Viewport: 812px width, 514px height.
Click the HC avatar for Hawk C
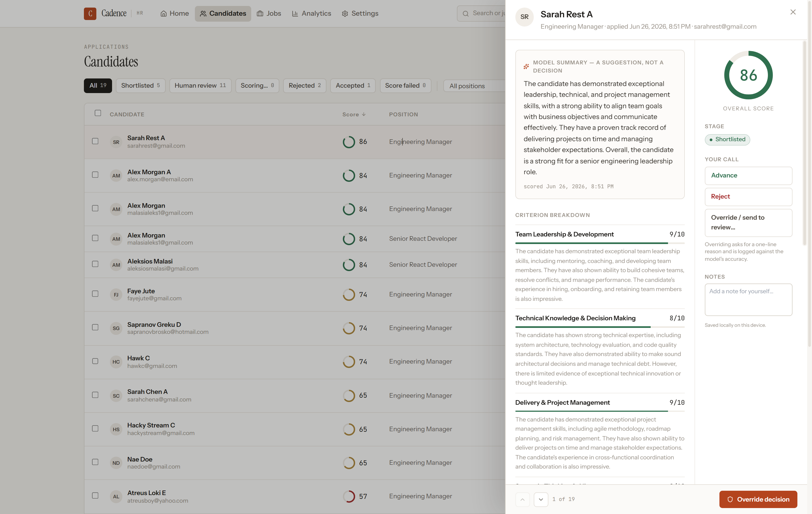point(116,362)
